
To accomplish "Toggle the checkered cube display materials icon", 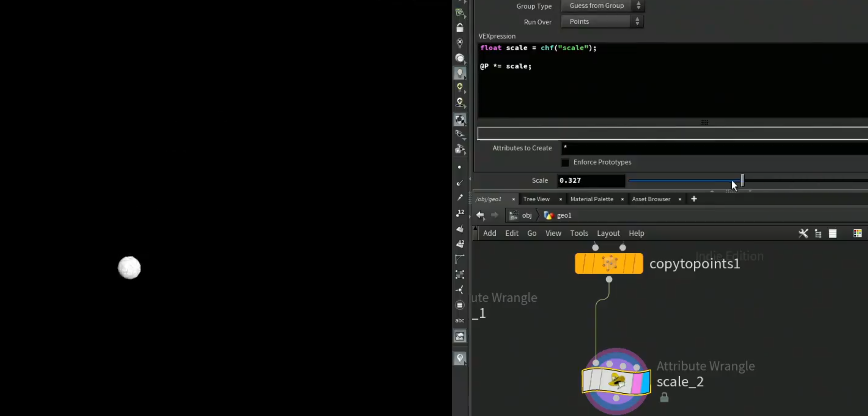I will 460,120.
